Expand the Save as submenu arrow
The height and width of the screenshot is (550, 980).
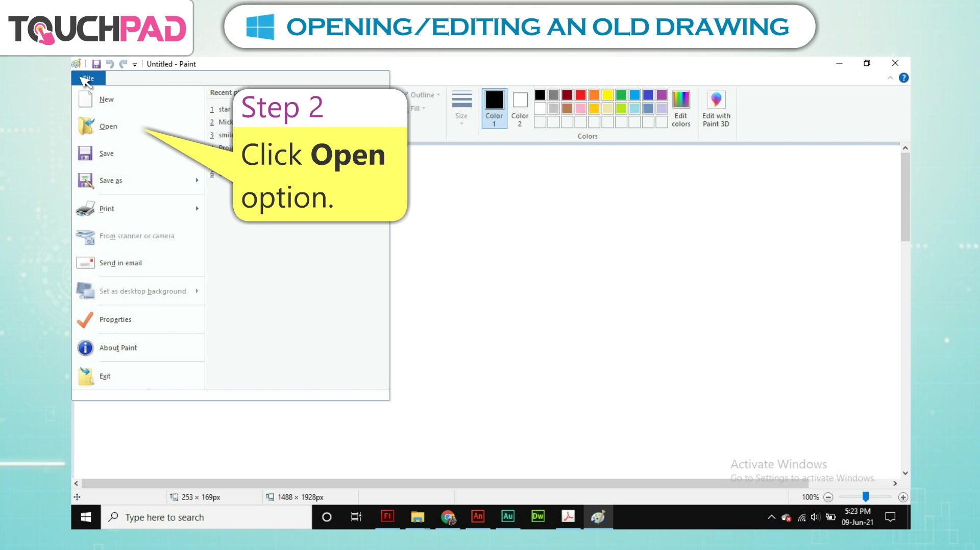(x=197, y=180)
